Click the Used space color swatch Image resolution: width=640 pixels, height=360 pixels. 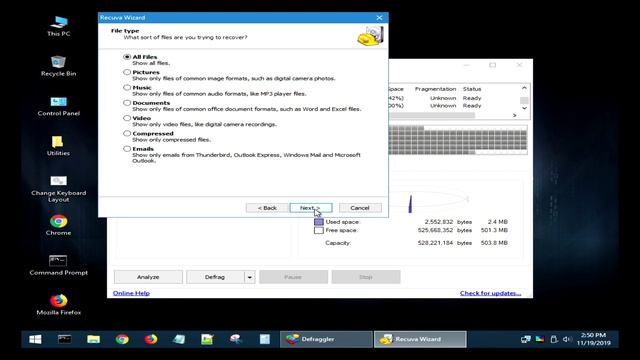point(319,222)
